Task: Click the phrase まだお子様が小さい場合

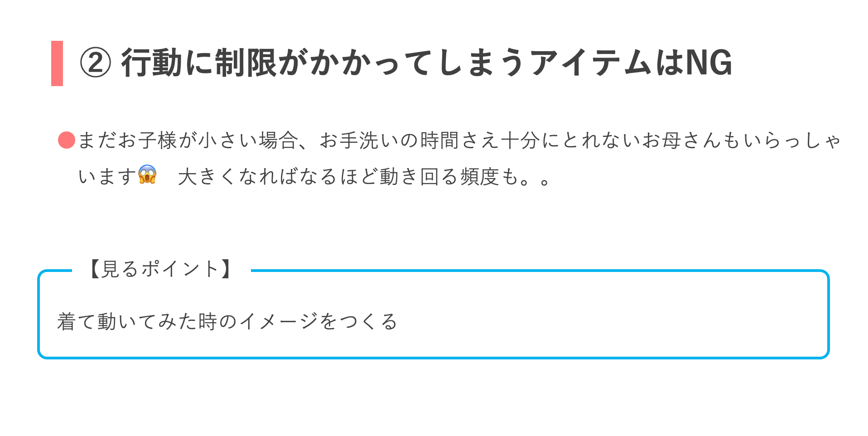Action: coord(188,140)
